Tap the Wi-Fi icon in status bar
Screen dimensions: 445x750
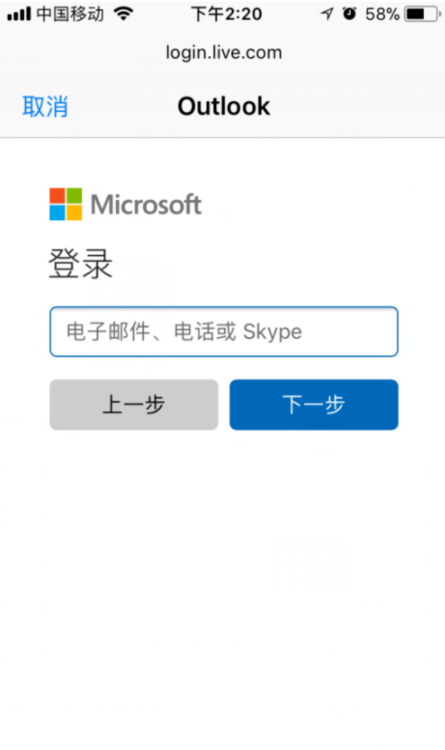tap(123, 14)
